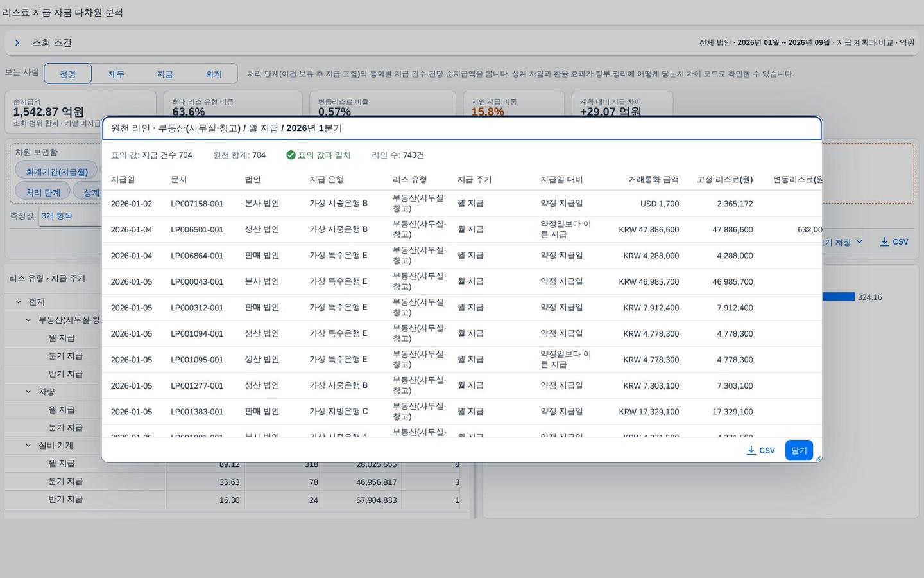
Task: Select 가상 지방은행 C bank cell
Action: [339, 412]
